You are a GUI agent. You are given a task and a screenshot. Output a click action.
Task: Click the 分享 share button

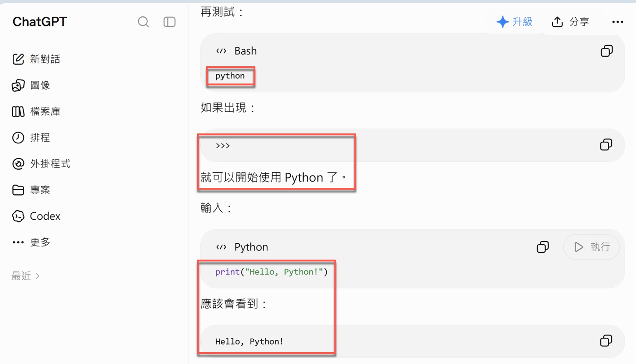coord(570,22)
